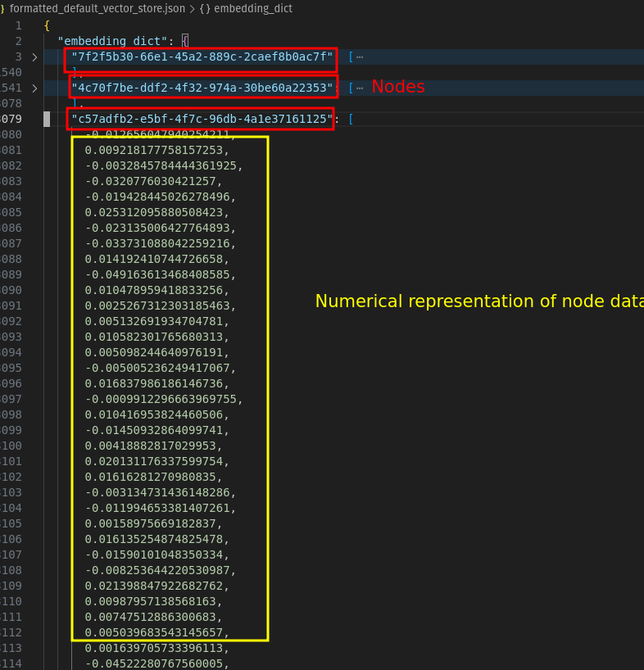Place cursor on the c57adfb2 node key
The image size is (644, 670).
click(x=202, y=120)
